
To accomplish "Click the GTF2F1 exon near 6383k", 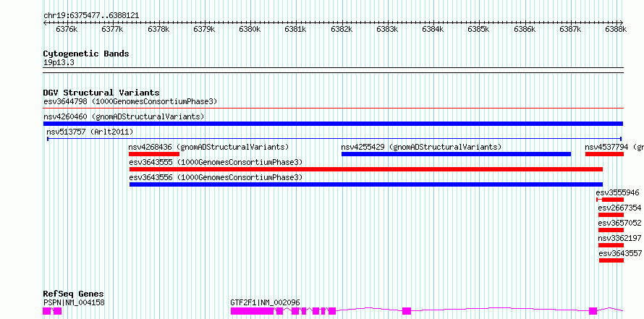I will click(407, 311).
